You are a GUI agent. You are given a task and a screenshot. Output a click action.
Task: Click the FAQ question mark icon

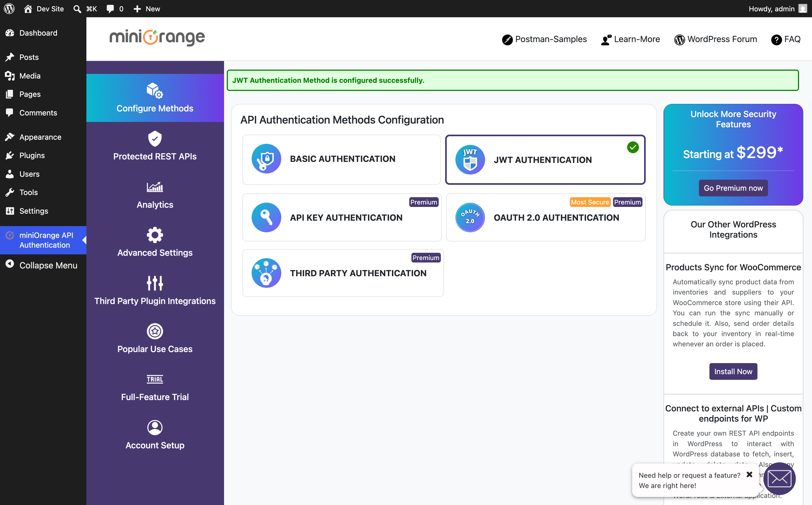776,40
